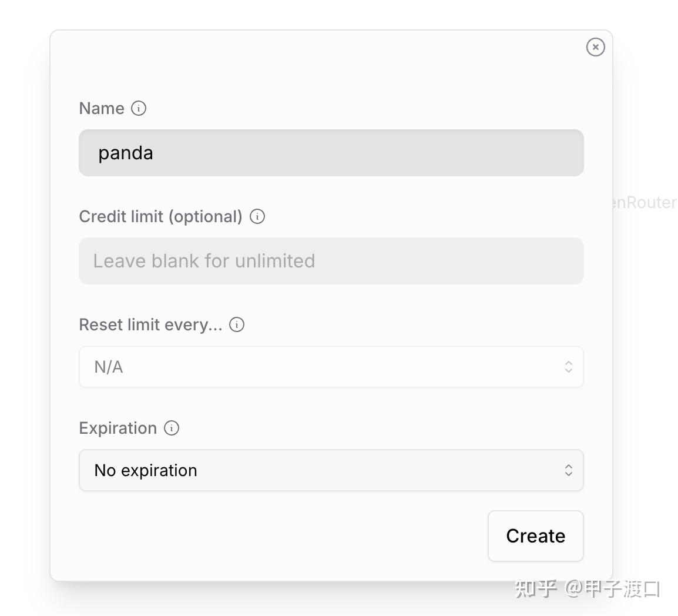Image resolution: width=678 pixels, height=616 pixels.
Task: Click the partially hidden OpenRouter text
Action: 644,202
